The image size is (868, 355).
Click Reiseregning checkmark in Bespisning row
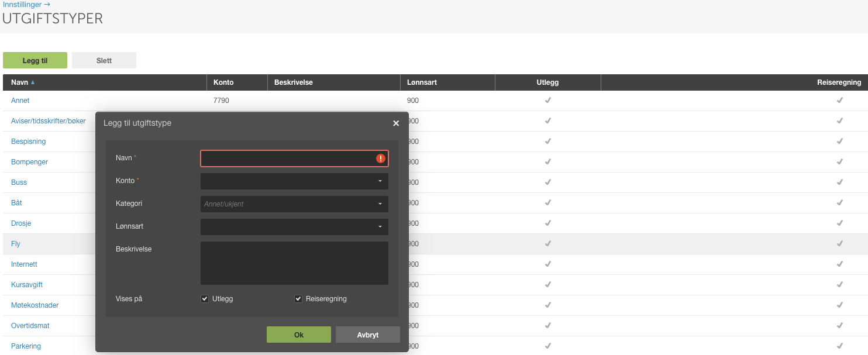pos(839,142)
